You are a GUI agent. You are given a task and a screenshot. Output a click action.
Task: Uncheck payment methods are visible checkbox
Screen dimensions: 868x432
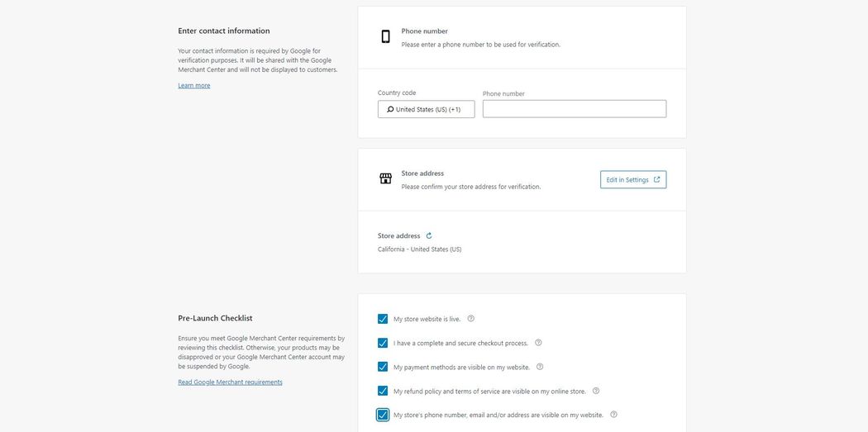pyautogui.click(x=383, y=367)
